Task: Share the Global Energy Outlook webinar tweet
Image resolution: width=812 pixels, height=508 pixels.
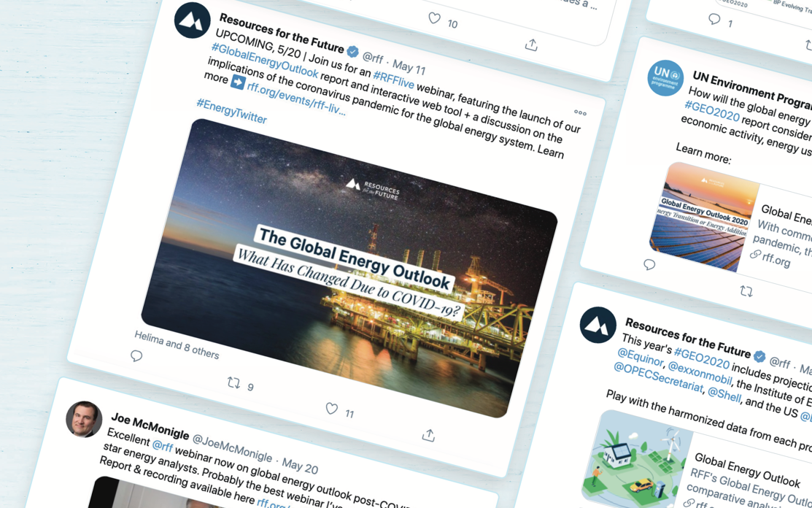Action: tap(428, 435)
